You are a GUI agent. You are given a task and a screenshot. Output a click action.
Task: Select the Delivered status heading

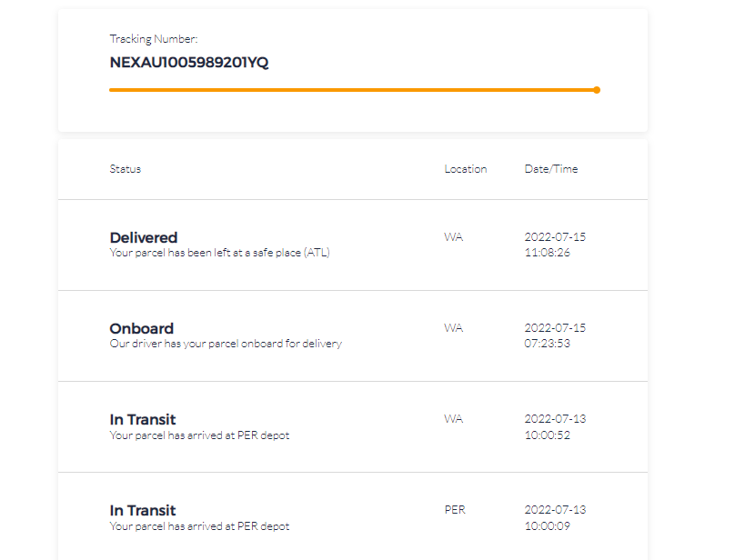click(x=144, y=237)
